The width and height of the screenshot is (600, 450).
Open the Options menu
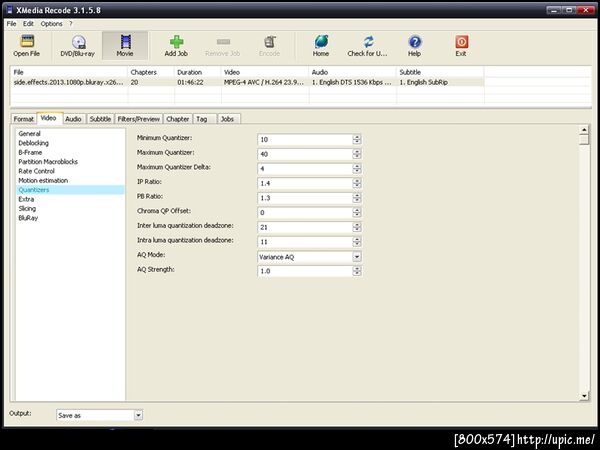[52, 24]
